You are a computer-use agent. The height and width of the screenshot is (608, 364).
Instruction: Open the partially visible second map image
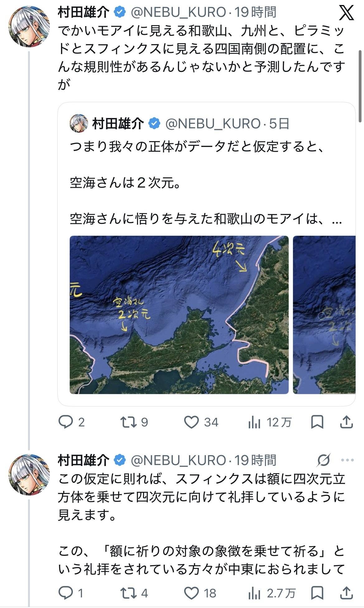pyautogui.click(x=324, y=315)
